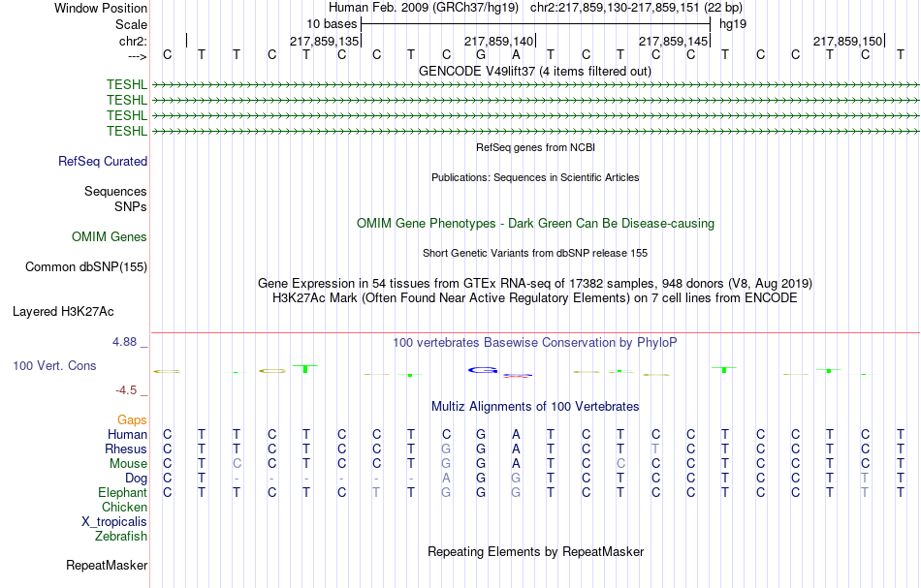
Task: Click the 'RefSeq genes from NCBI' title
Action: [536, 147]
